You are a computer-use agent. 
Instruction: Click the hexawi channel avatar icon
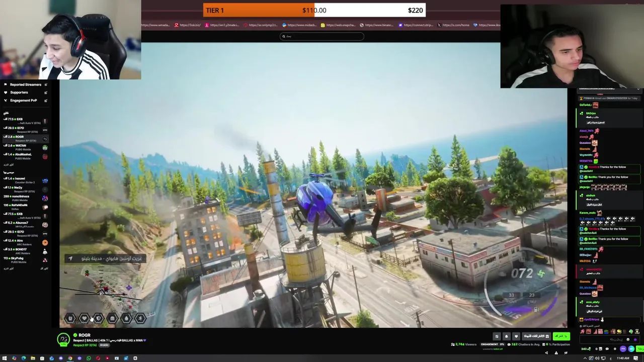[x=45, y=180]
